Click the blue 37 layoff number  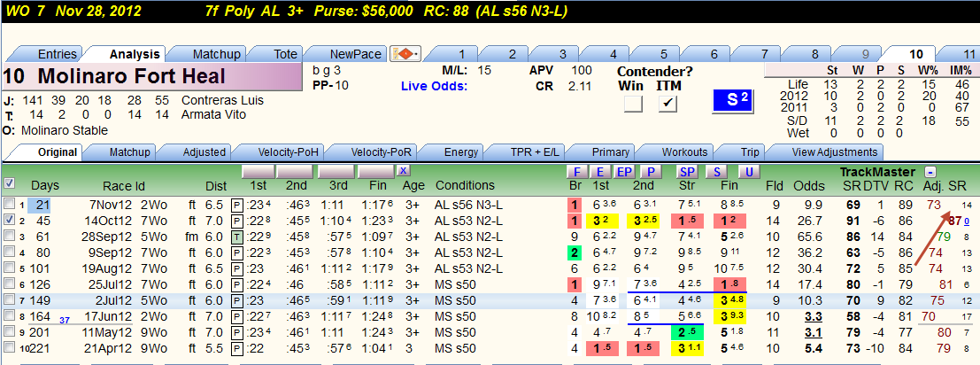point(64,320)
